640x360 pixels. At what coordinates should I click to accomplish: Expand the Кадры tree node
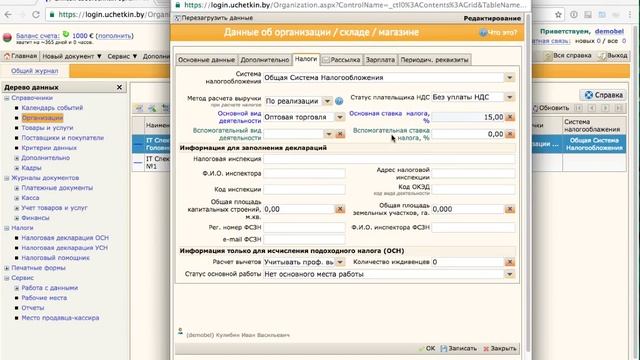(x=17, y=168)
